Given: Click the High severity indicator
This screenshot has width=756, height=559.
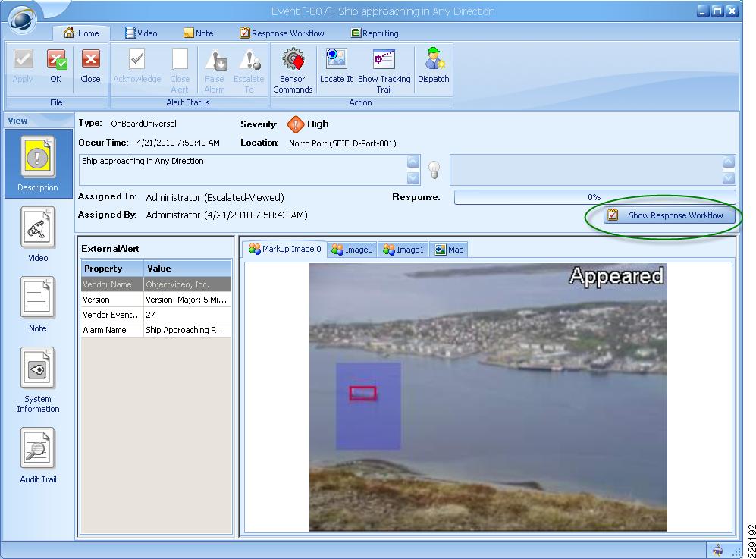Looking at the screenshot, I should (308, 124).
